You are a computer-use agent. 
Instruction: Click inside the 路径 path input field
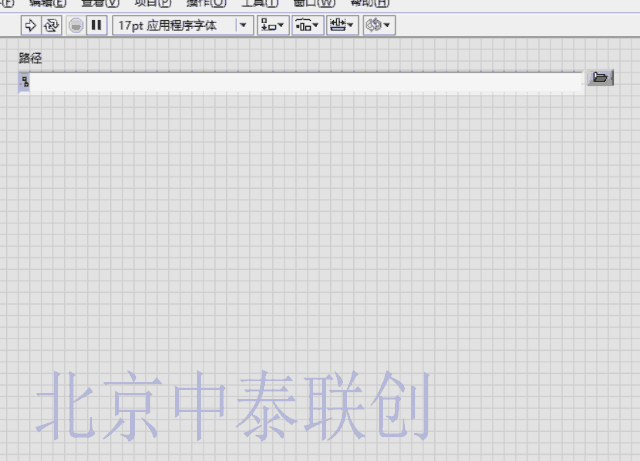click(x=306, y=82)
